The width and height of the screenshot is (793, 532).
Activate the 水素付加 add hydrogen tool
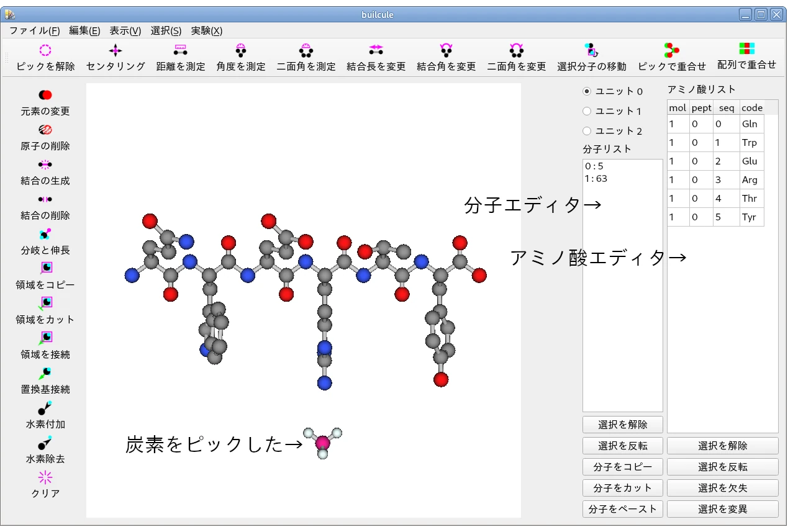[45, 408]
